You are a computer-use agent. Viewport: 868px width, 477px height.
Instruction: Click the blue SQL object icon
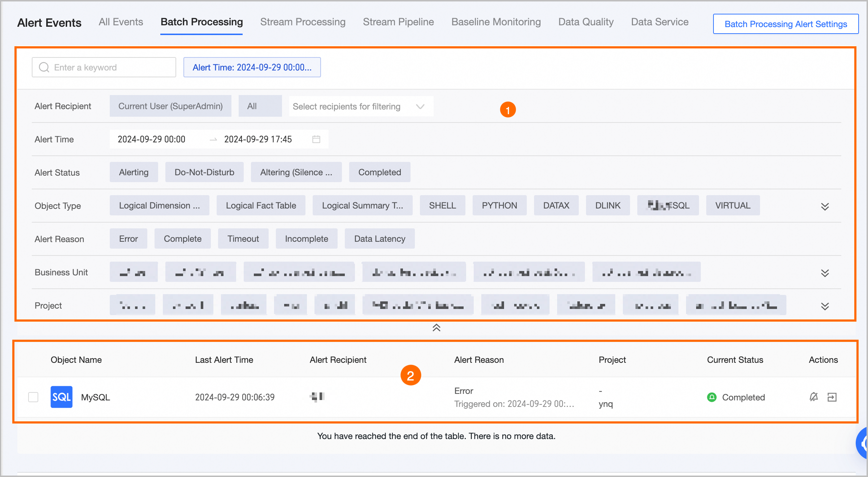coord(61,397)
